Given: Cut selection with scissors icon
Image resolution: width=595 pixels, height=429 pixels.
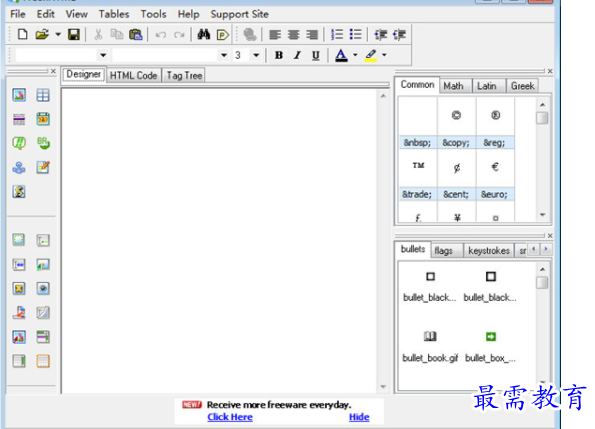Looking at the screenshot, I should click(98, 35).
